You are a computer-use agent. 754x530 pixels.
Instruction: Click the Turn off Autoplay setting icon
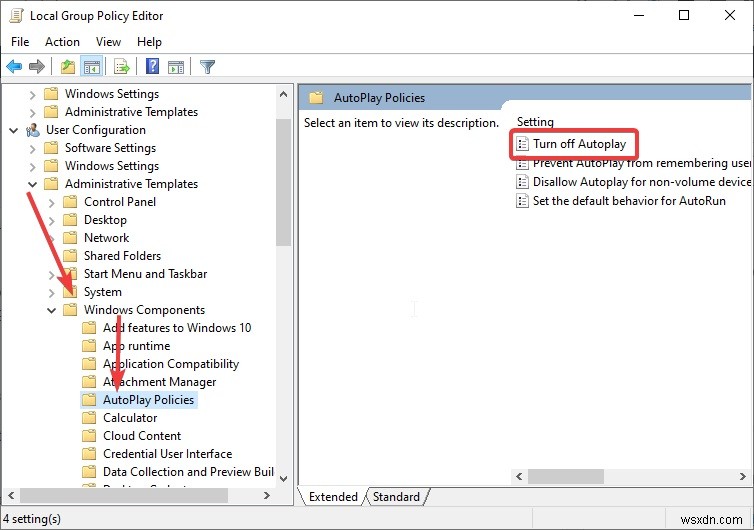(522, 144)
